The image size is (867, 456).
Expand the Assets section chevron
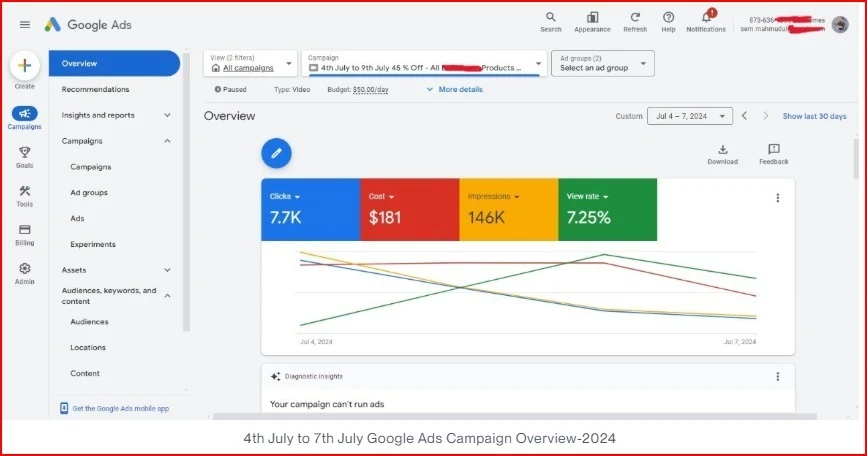(168, 270)
